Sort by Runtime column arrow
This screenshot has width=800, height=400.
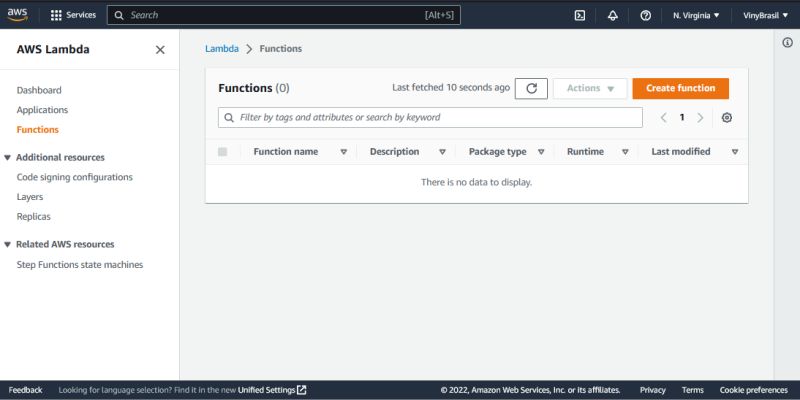625,152
